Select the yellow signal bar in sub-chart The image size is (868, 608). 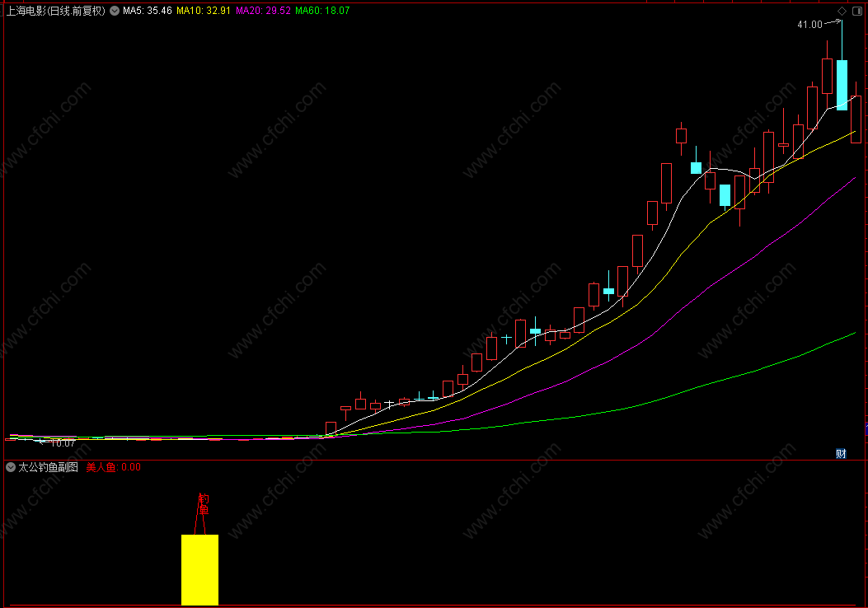(x=199, y=569)
